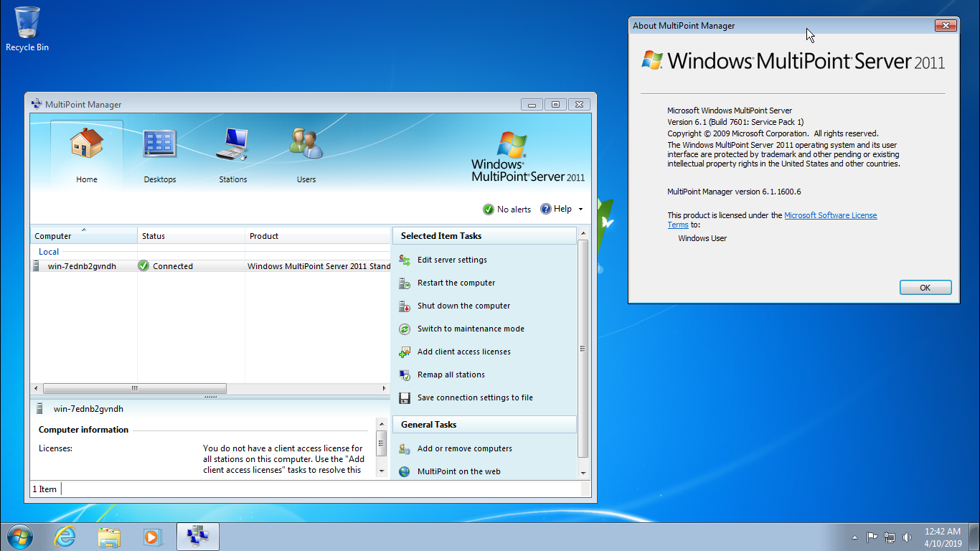Image resolution: width=980 pixels, height=551 pixels.
Task: Click the General Tasks header
Action: pos(484,425)
